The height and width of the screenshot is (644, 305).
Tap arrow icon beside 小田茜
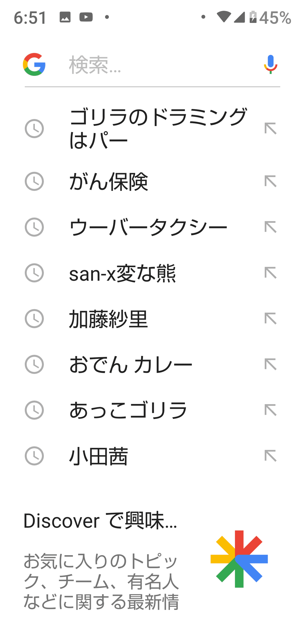[x=270, y=456]
